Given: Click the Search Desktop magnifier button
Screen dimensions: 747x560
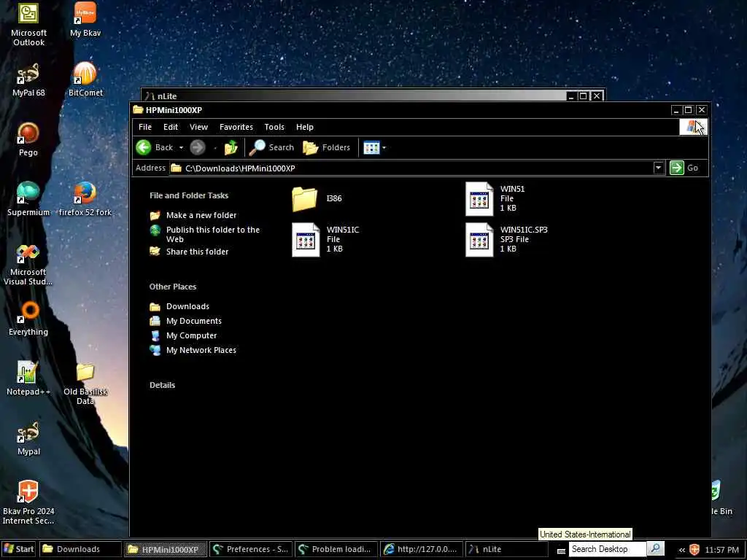Looking at the screenshot, I should pyautogui.click(x=656, y=549).
